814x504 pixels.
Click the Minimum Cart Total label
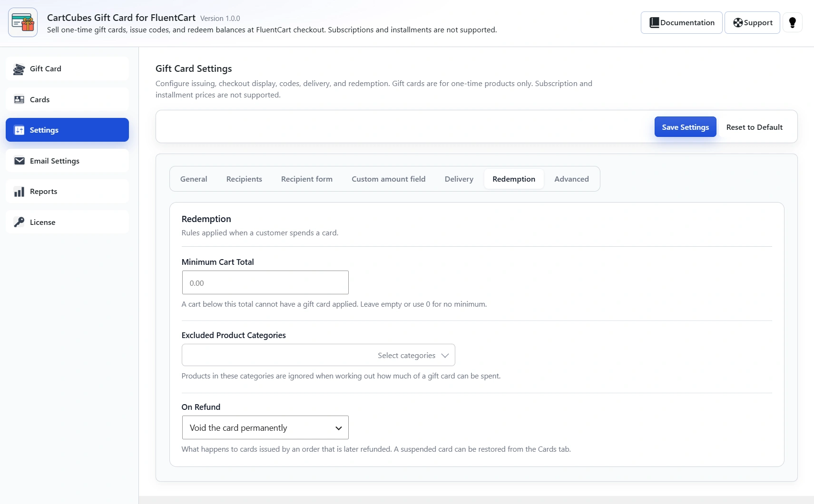pos(218,262)
